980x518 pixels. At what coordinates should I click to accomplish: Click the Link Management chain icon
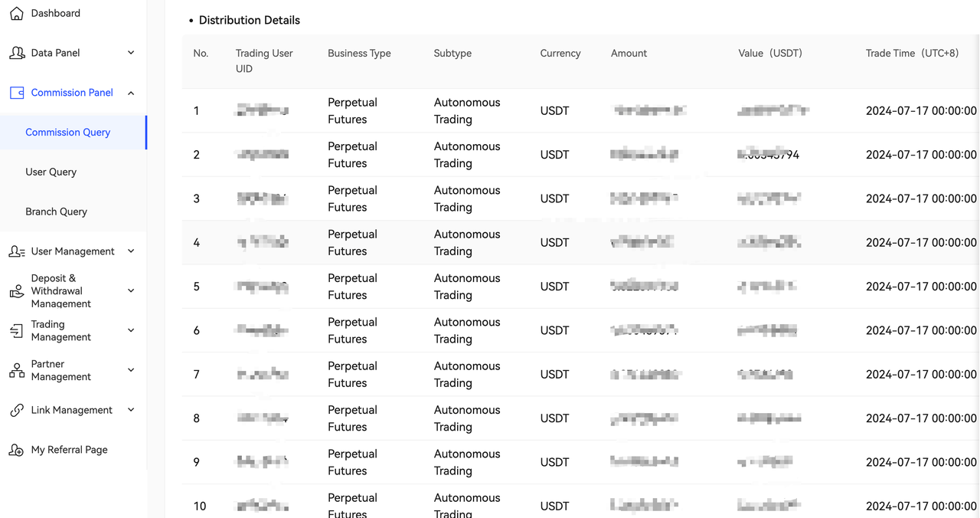click(x=16, y=410)
